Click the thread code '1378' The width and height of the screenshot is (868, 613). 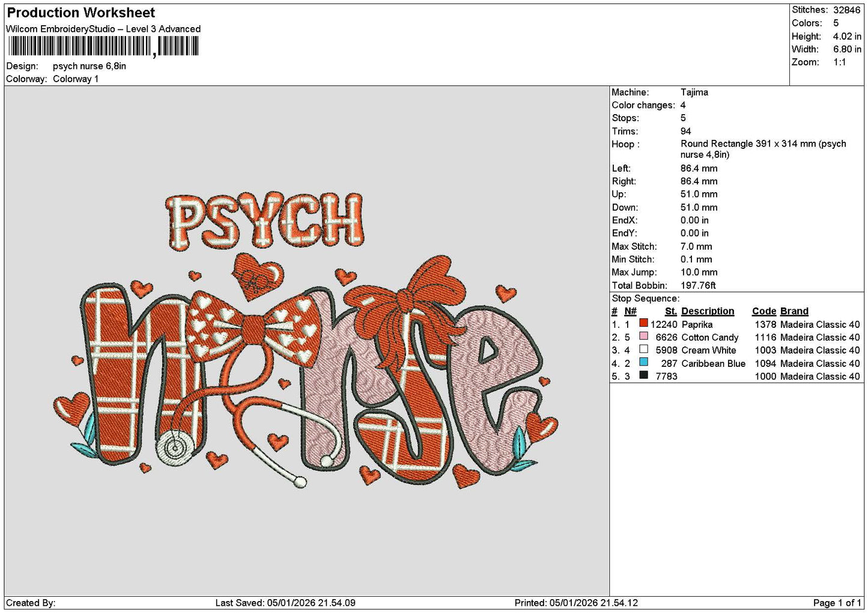click(x=765, y=325)
